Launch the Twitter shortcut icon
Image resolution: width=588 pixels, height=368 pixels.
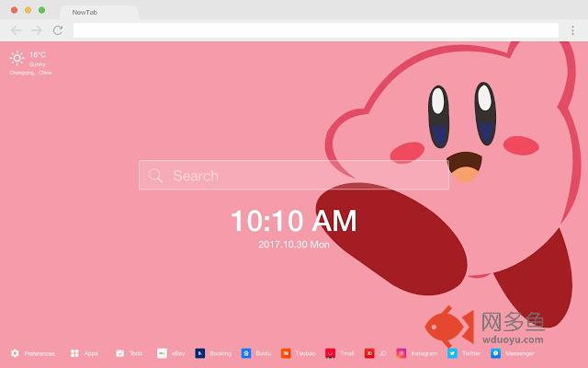point(452,353)
